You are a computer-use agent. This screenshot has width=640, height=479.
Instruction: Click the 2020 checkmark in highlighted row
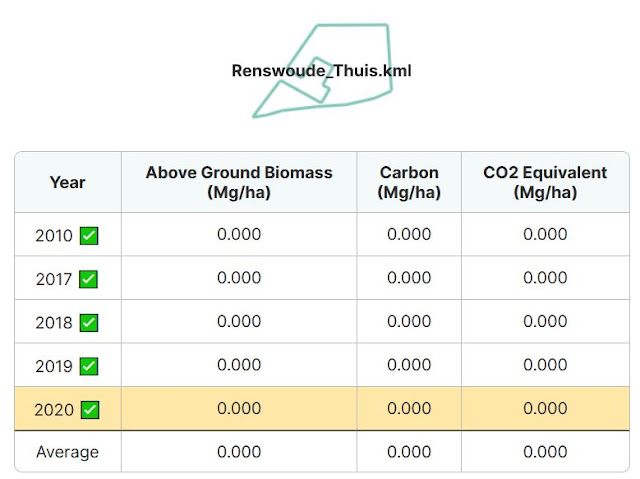coord(90,410)
